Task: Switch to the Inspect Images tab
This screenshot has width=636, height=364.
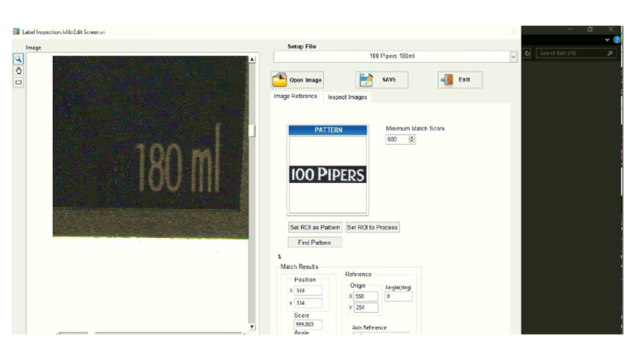Action: pyautogui.click(x=347, y=97)
